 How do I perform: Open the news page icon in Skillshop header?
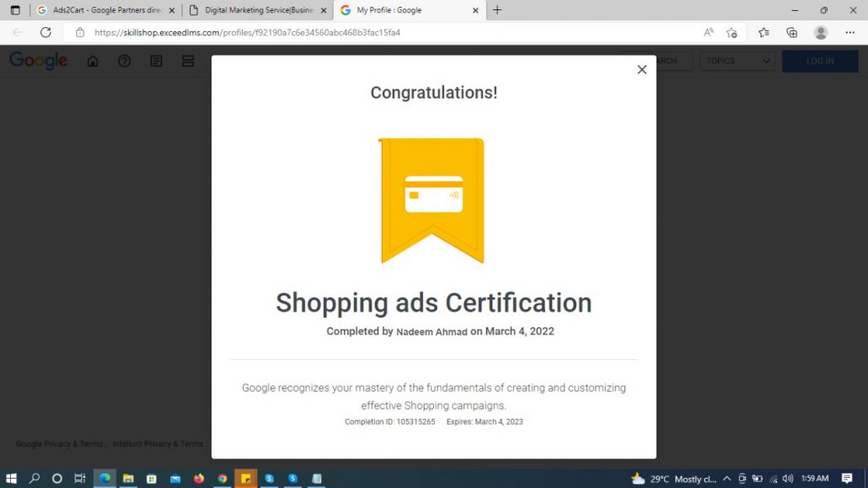[156, 61]
